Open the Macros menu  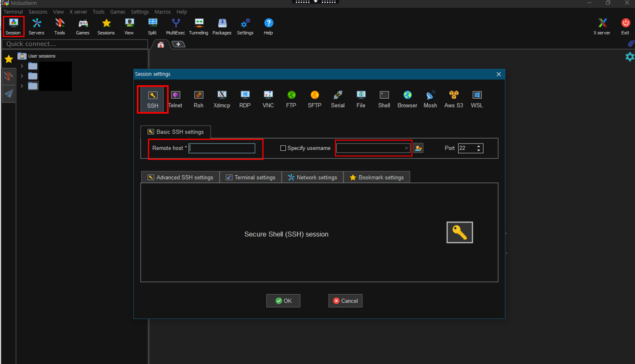162,12
